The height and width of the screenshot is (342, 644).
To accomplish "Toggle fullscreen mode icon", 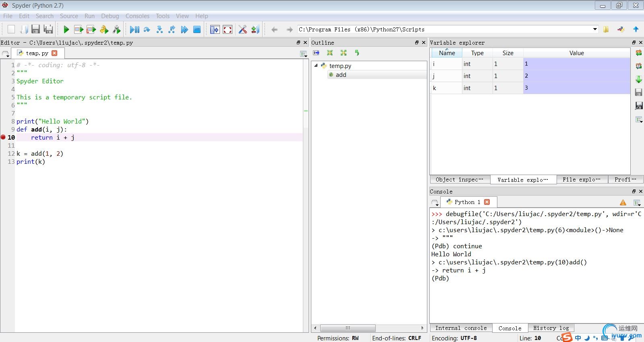I will pyautogui.click(x=228, y=29).
